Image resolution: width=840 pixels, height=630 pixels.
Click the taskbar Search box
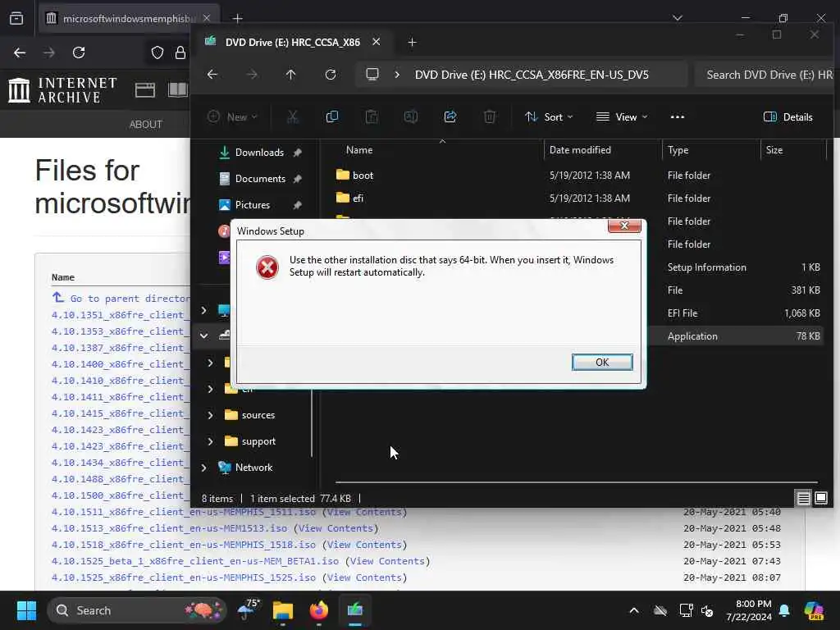136,610
